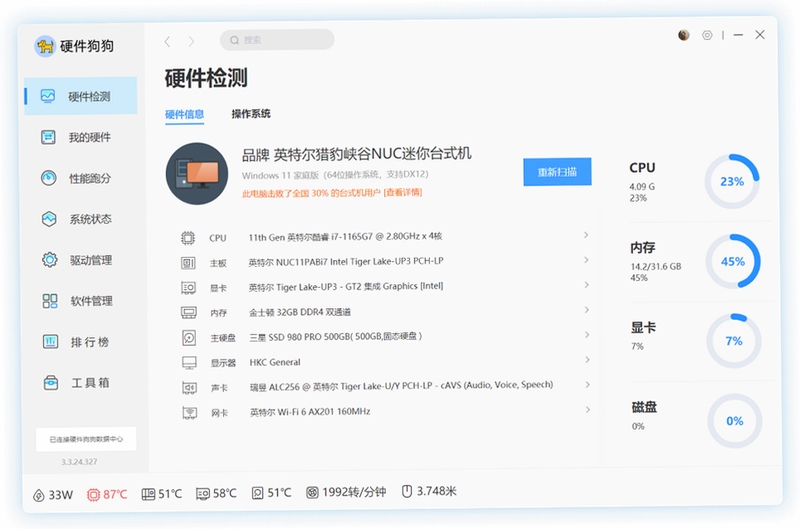800x529 pixels.
Task: Go to 性能跑分 benchmark page
Action: coord(81,178)
